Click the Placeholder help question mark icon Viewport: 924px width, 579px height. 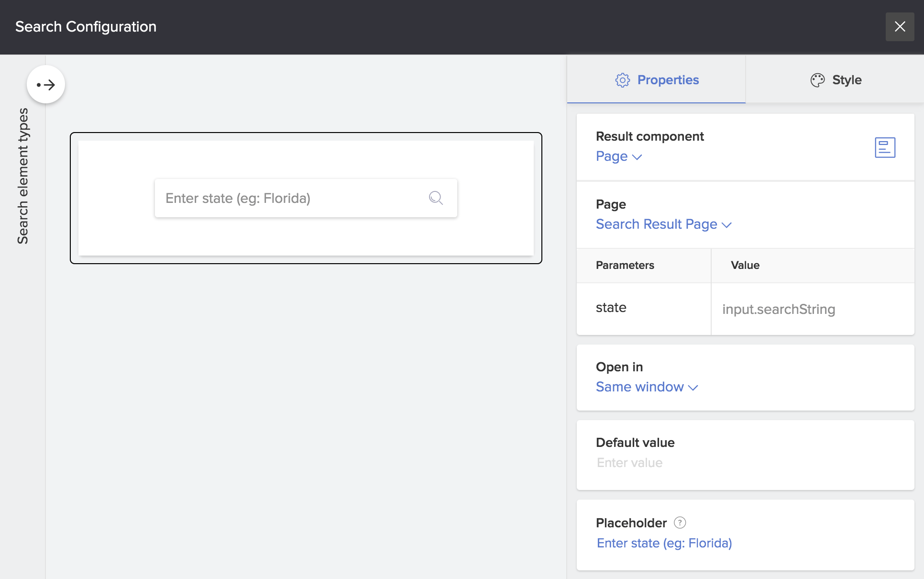point(680,523)
